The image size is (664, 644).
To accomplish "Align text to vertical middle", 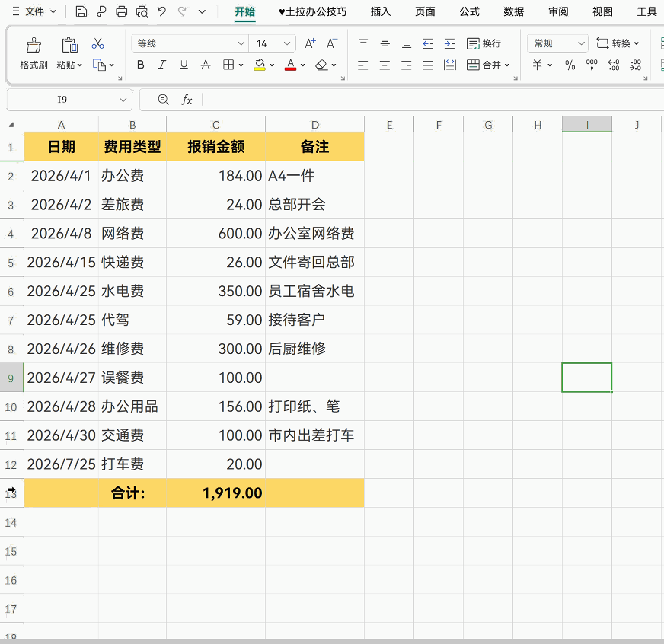I will 385,43.
